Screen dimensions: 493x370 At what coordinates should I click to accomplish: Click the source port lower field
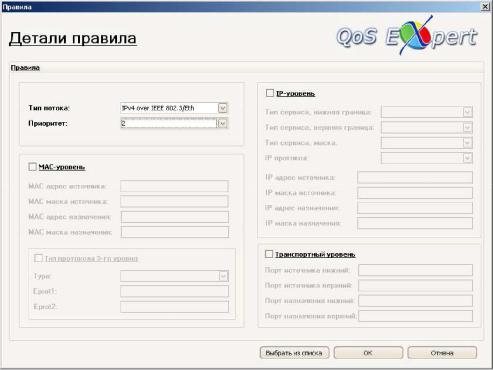click(x=415, y=270)
